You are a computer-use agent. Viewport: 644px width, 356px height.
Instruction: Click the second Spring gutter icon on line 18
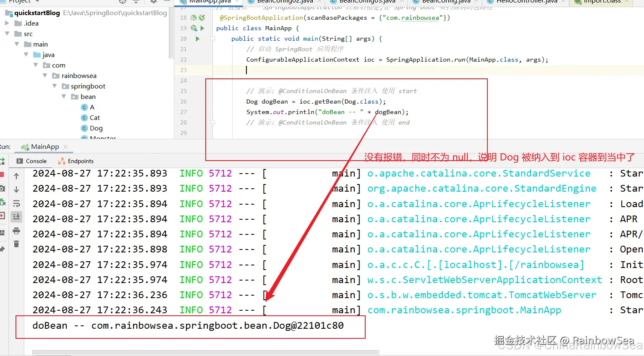(202, 18)
